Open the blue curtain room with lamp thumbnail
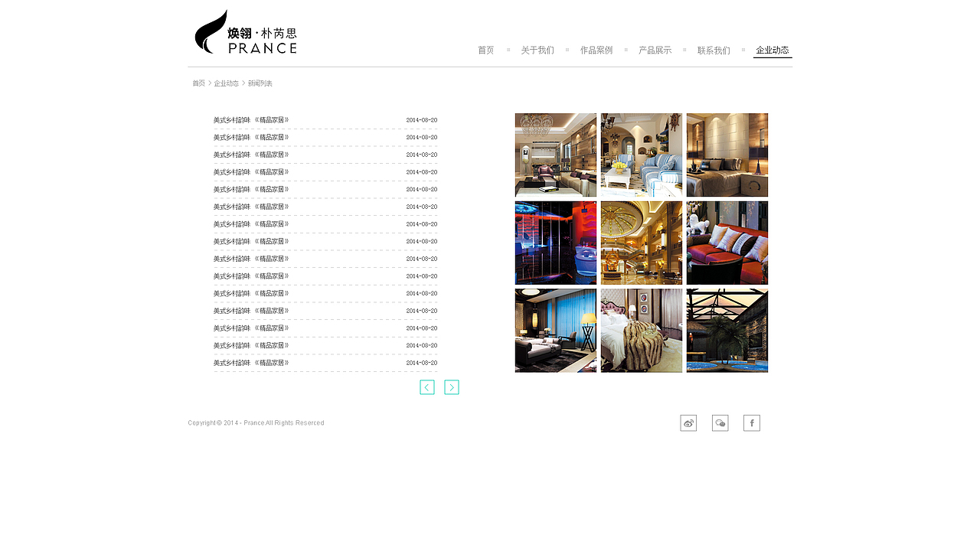Viewport: 980px width, 551px height. click(x=556, y=331)
